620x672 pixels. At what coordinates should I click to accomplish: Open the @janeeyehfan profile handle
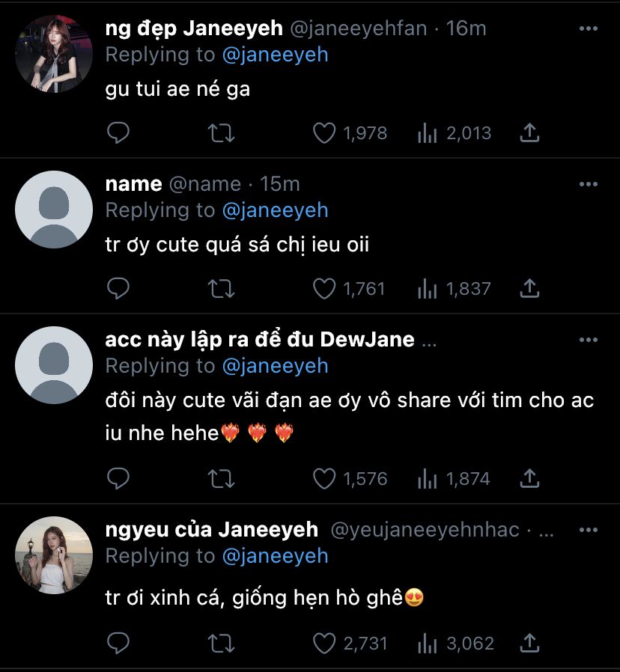[x=357, y=28]
